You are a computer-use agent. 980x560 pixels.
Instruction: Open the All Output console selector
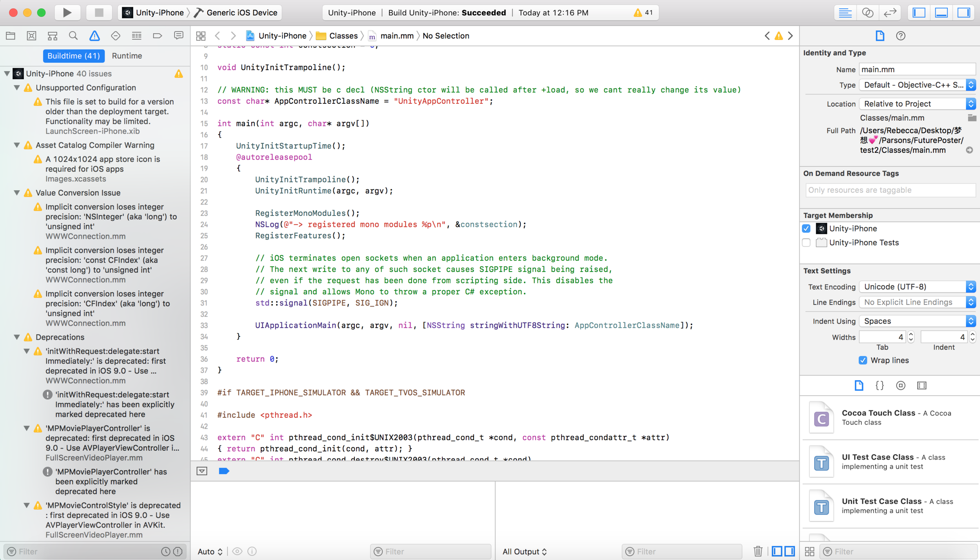524,551
